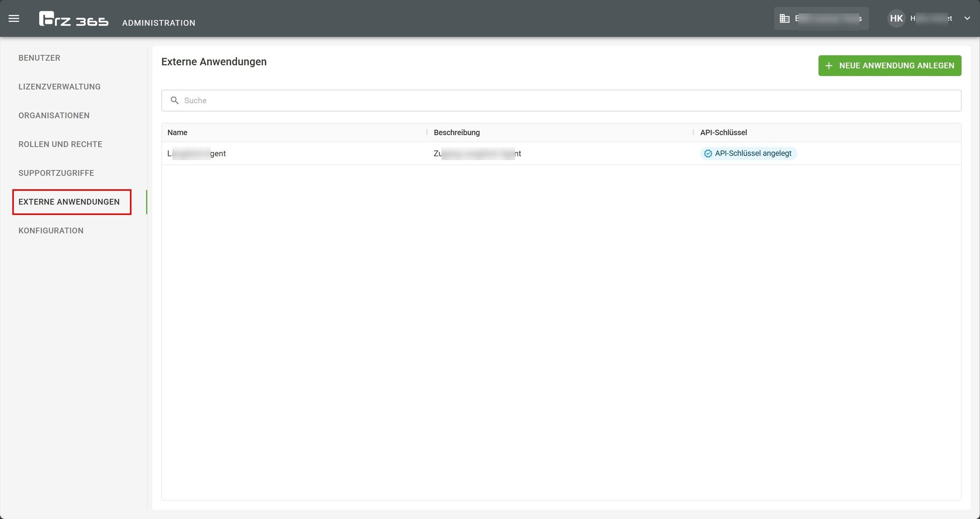Screen dimensions: 980x519
Task: Open the Konfiguration page
Action: [51, 231]
